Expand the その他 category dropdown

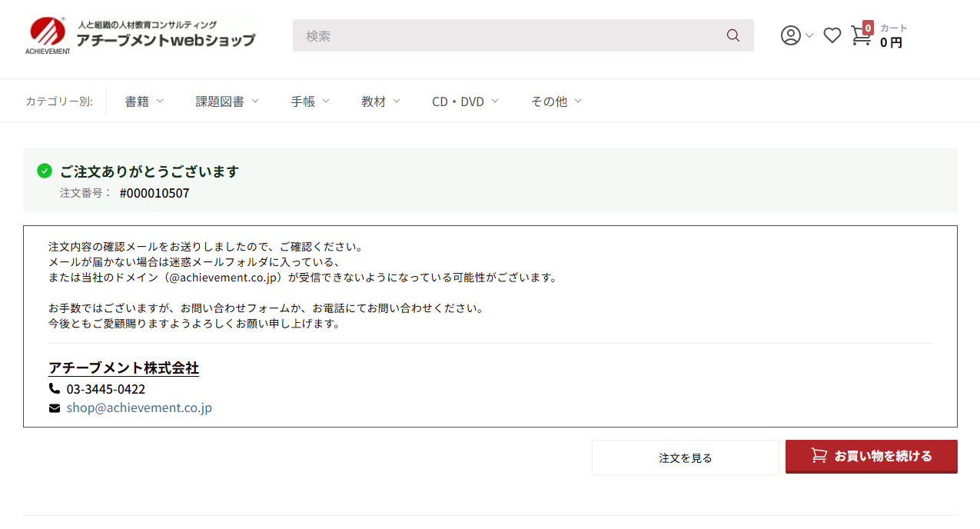pyautogui.click(x=556, y=101)
